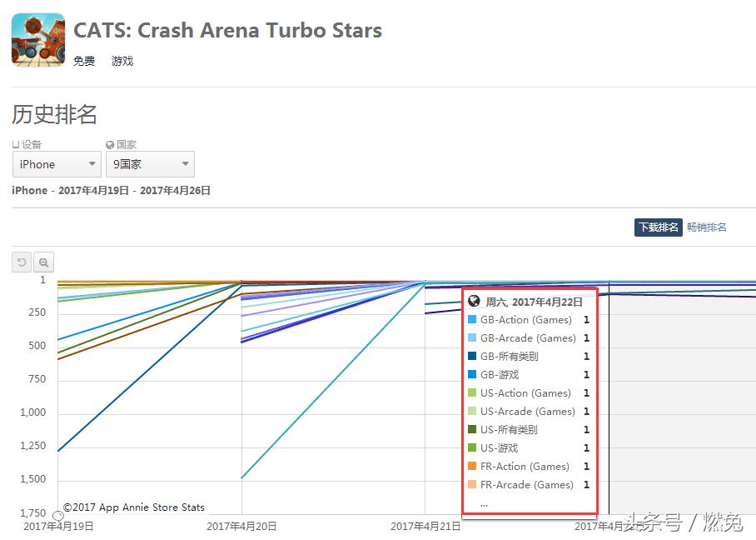Click the GB-Action (Games) color swatch
This screenshot has width=756, height=540.
(472, 320)
